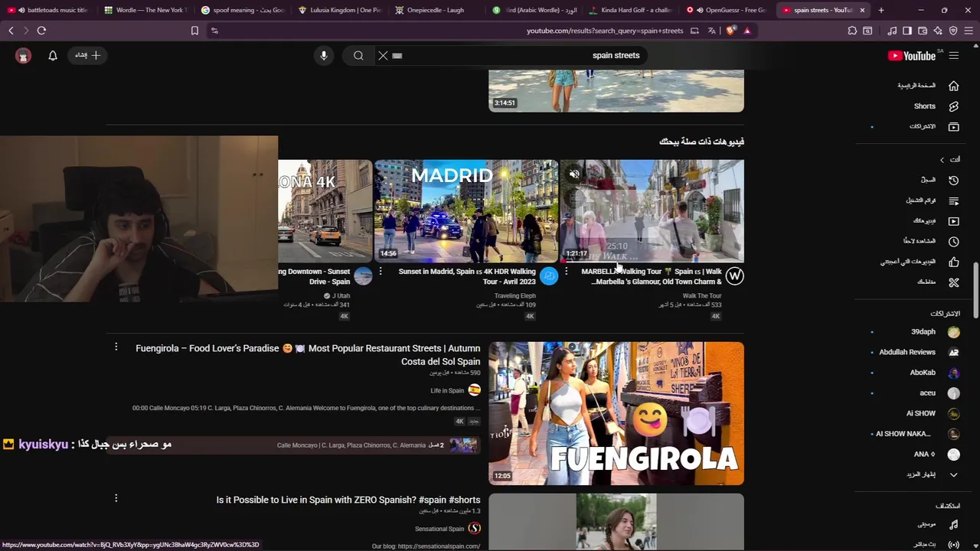Open more options for Fuengirola video
The image size is (980, 551).
click(116, 347)
